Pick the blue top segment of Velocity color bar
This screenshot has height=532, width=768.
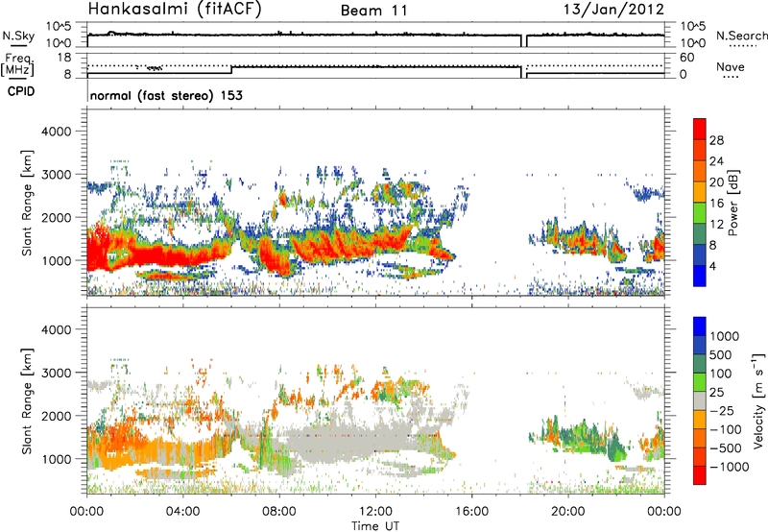700,326
